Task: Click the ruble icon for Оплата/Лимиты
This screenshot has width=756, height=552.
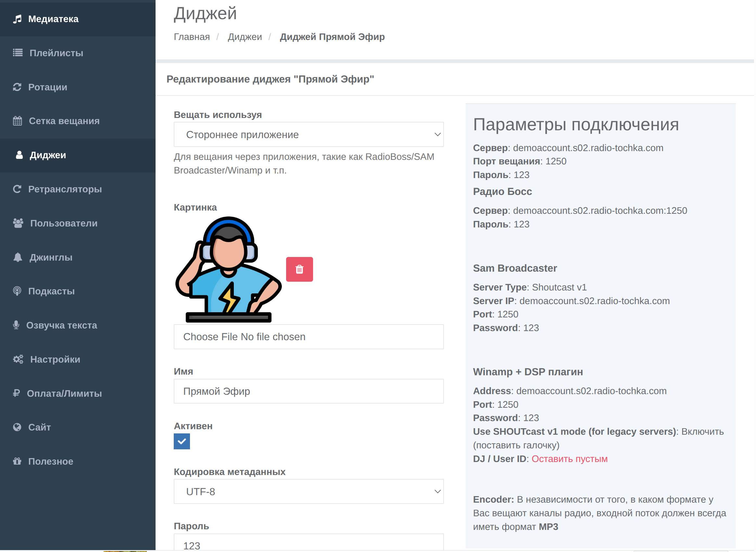Action: coord(16,393)
